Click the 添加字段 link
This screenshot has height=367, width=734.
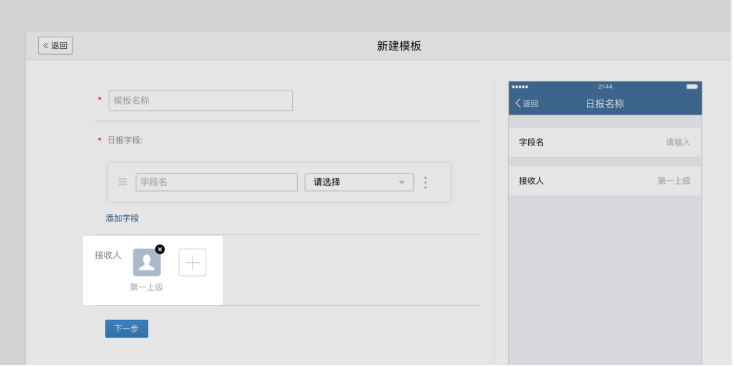(x=122, y=218)
